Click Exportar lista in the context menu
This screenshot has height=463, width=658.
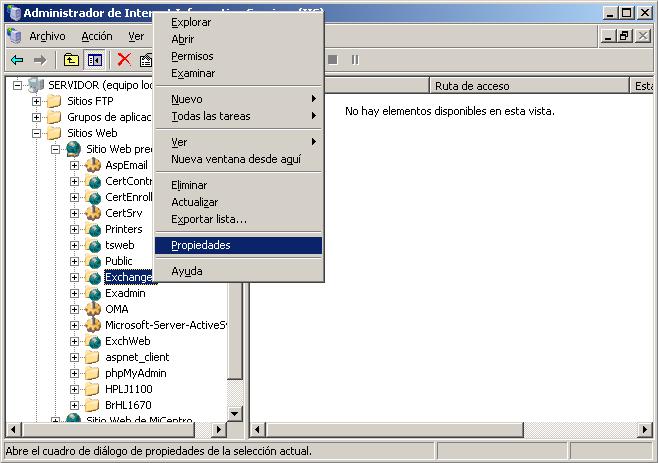[x=208, y=219]
